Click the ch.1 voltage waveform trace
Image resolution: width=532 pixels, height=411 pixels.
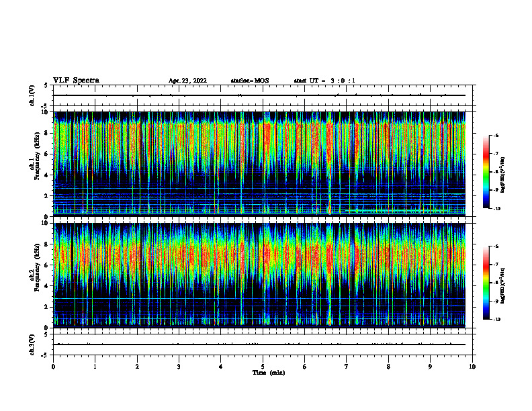click(259, 95)
